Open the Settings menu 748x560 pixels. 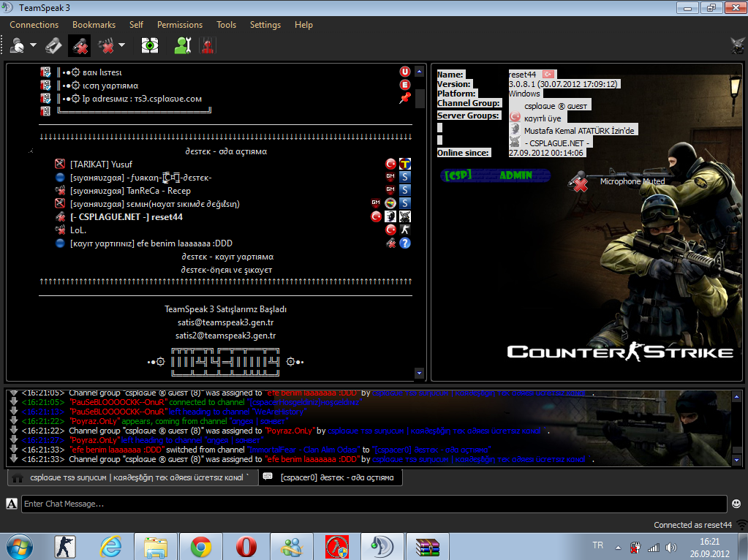click(x=265, y=25)
